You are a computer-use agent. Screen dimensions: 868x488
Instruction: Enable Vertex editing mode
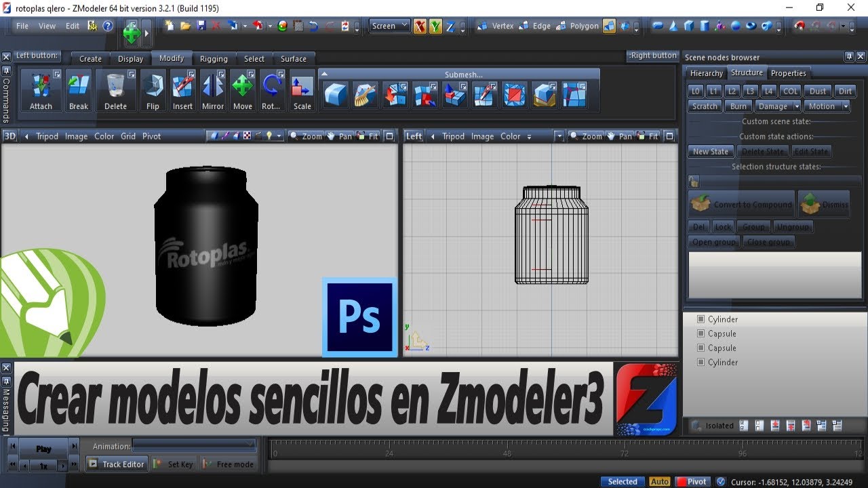pos(496,26)
